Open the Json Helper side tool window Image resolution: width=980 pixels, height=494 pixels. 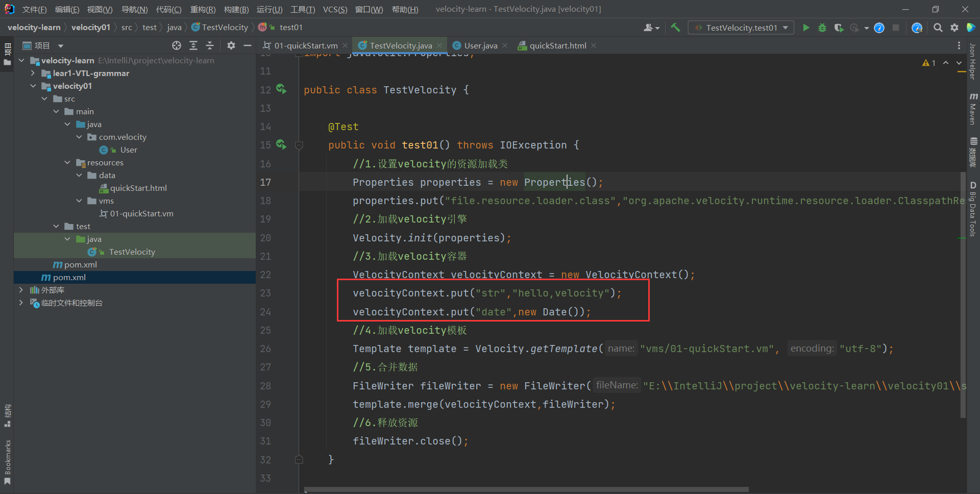pos(973,61)
